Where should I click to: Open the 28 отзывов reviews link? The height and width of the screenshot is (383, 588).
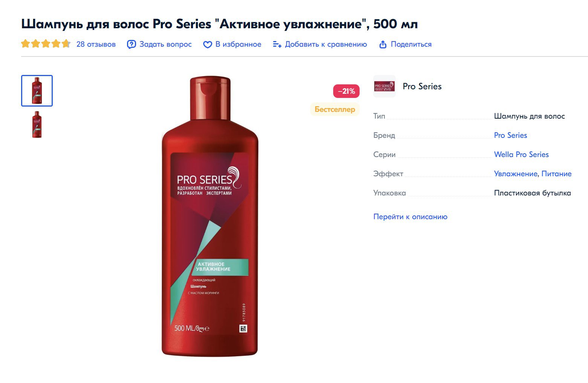tap(96, 44)
